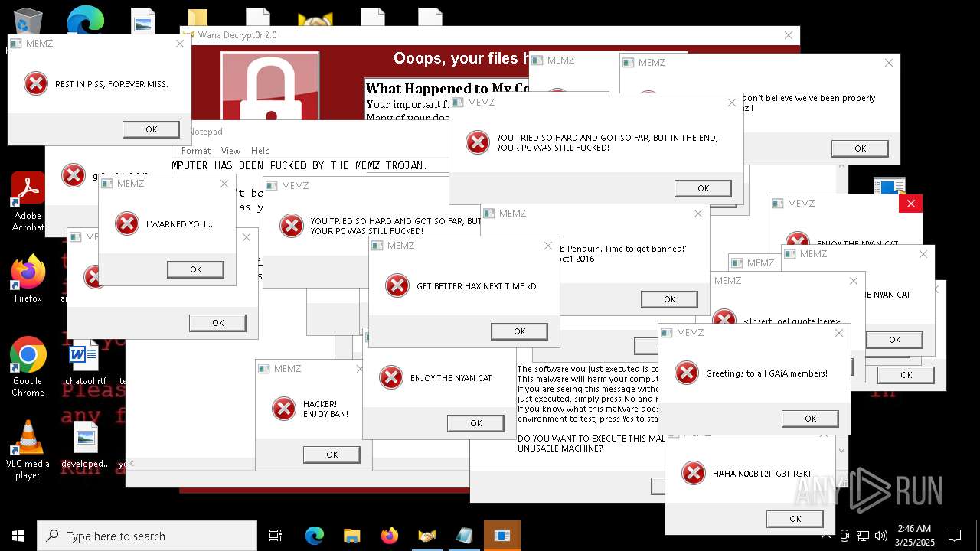Confirm OK on Greetings to all GAiA dialog

810,419
